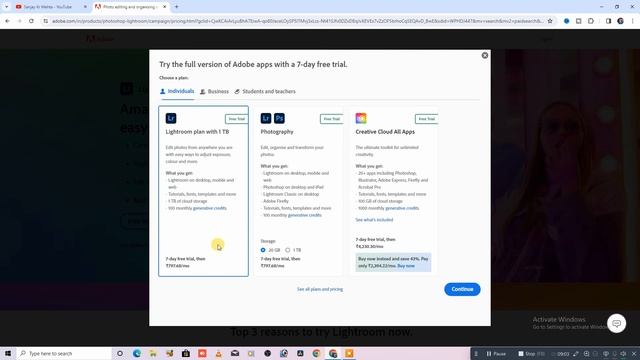This screenshot has width=640, height=360.
Task: Close the recorder toolbar
Action: click(634, 354)
